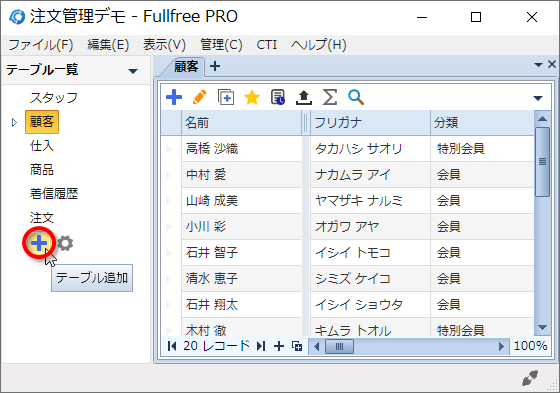Select スタッフ table in list

[x=54, y=98]
